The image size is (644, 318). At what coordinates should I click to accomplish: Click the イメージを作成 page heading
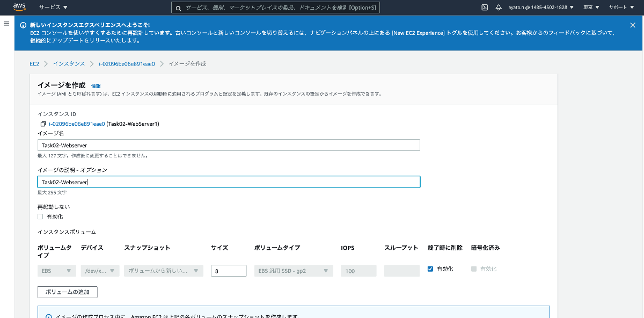click(61, 85)
